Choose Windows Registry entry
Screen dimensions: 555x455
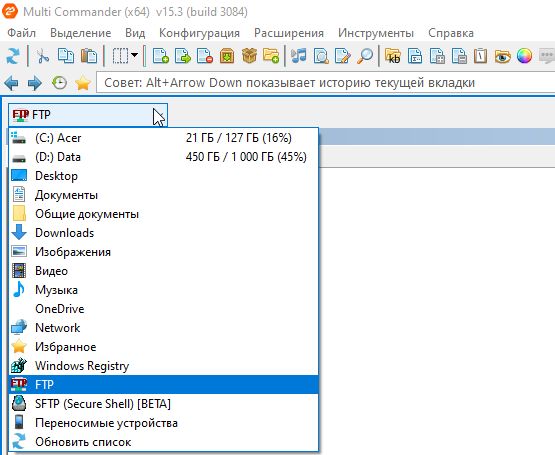pos(164,366)
